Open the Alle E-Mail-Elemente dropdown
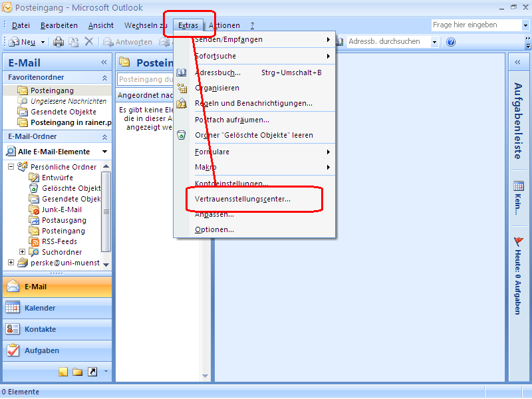532x399 pixels. [x=104, y=151]
